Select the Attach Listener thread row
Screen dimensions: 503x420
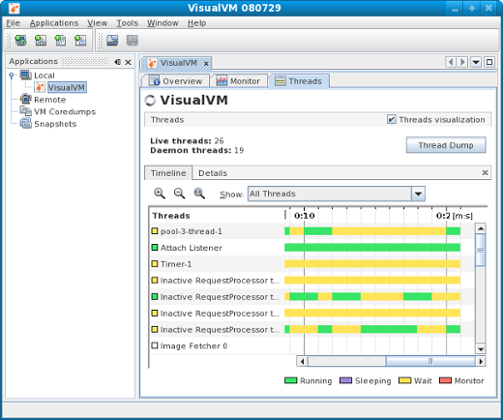click(219, 248)
